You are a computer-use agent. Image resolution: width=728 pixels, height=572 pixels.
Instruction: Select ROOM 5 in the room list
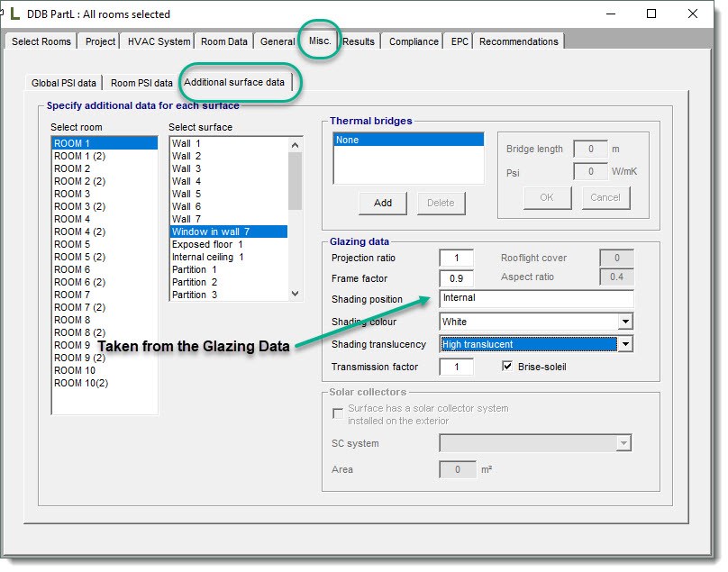click(72, 244)
